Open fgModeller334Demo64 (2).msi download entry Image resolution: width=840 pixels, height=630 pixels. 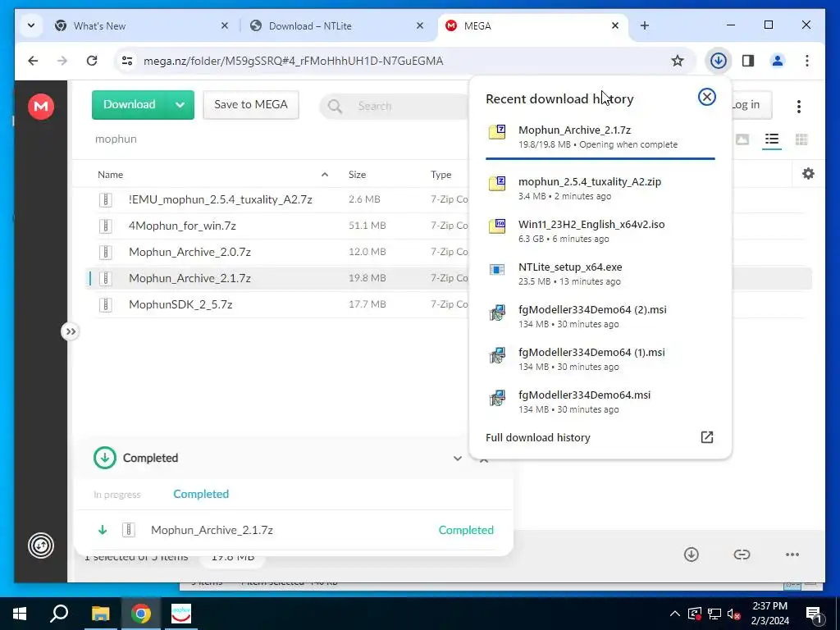(600, 316)
